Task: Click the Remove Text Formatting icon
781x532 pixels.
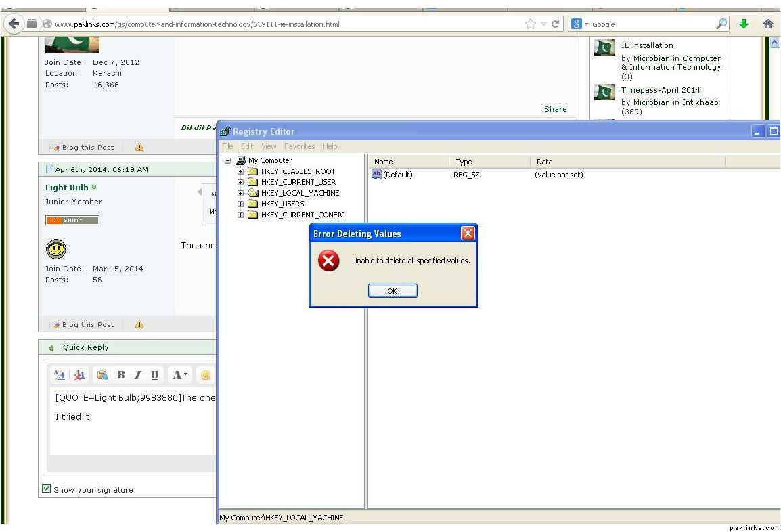Action: [79, 375]
